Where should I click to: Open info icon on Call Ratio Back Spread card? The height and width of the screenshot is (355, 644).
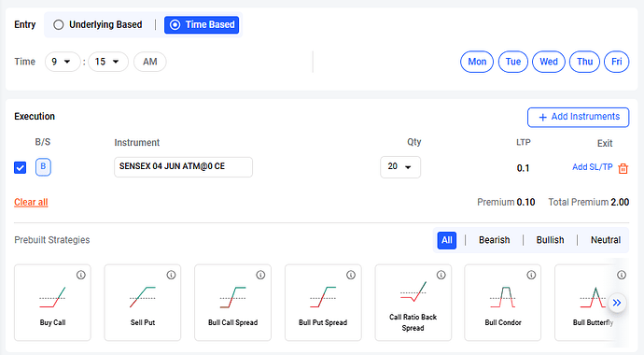click(441, 275)
